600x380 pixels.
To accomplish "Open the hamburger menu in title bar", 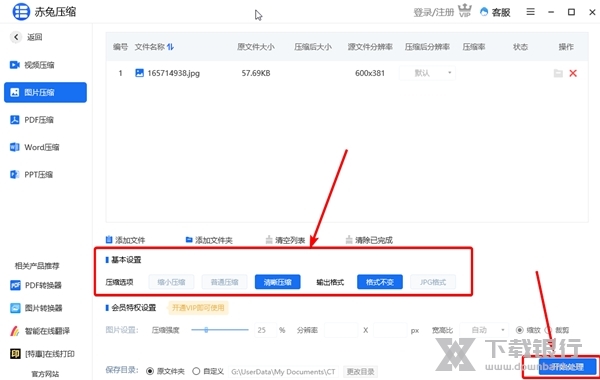I will coord(530,12).
